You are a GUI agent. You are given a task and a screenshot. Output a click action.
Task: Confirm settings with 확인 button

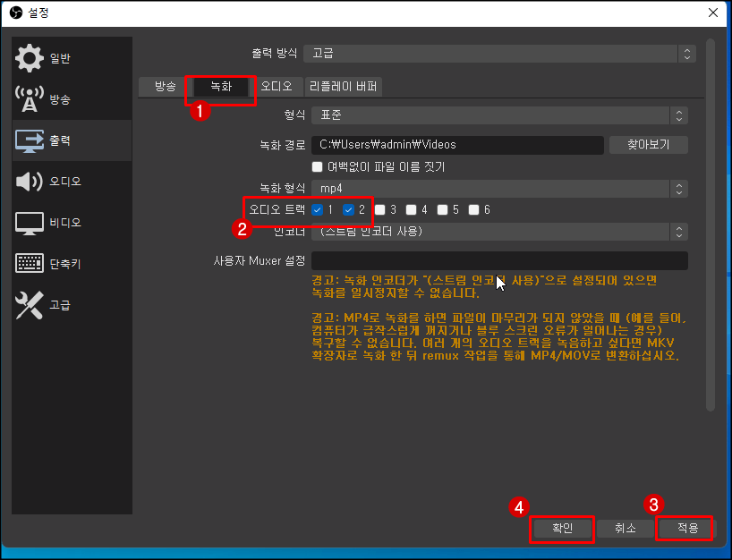point(562,529)
